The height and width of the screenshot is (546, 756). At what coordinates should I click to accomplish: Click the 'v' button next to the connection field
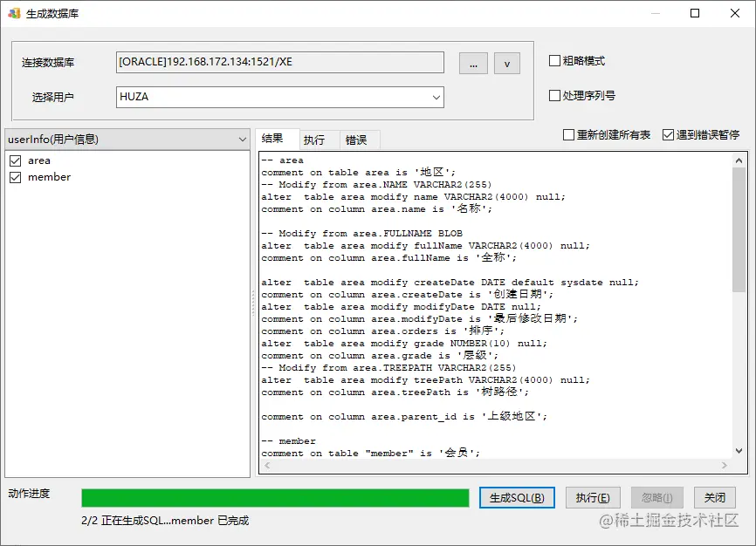click(x=506, y=63)
